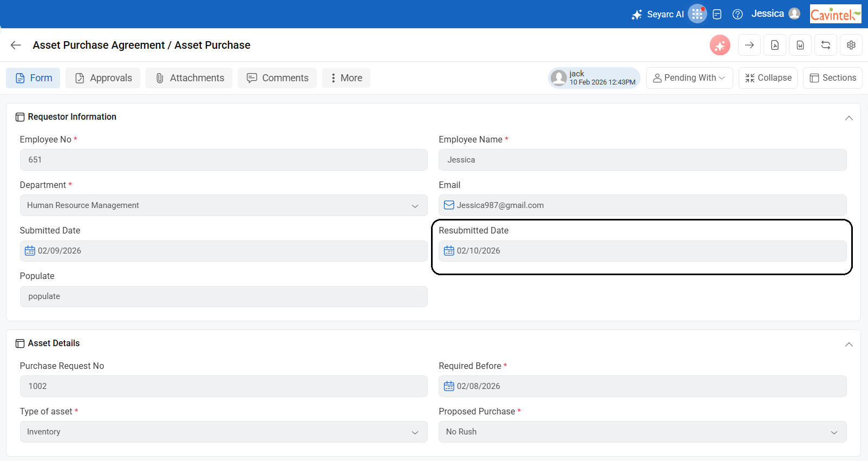This screenshot has width=868, height=461.
Task: Open the apps grid launcher
Action: (x=697, y=14)
